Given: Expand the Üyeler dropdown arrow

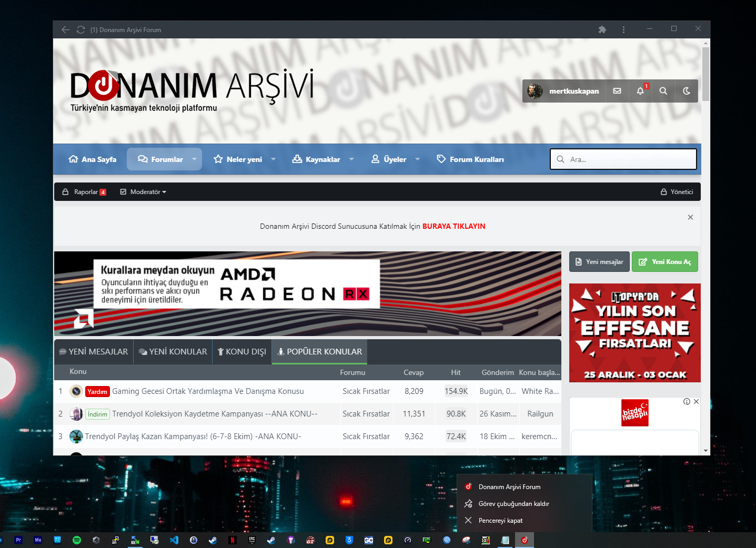Looking at the screenshot, I should point(417,159).
